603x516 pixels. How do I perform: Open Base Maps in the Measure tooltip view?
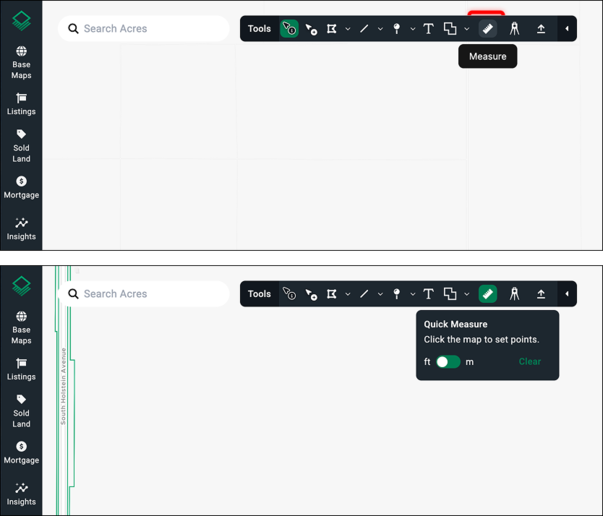21,63
